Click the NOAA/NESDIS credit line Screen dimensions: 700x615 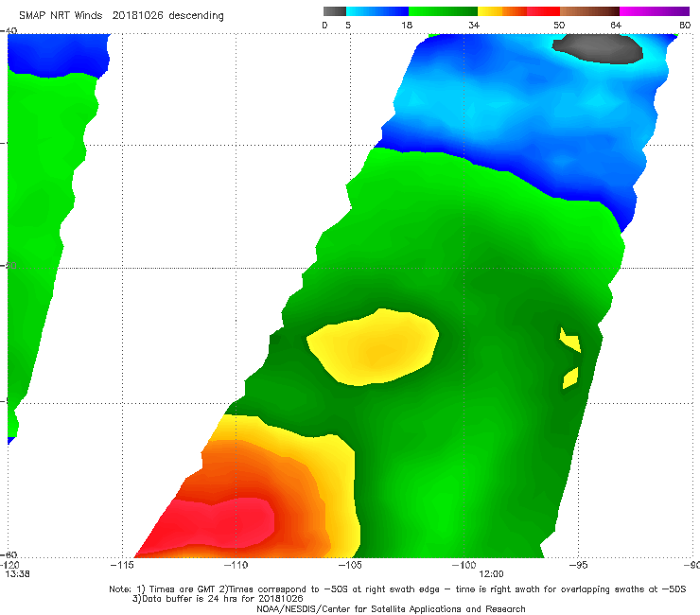(x=391, y=608)
